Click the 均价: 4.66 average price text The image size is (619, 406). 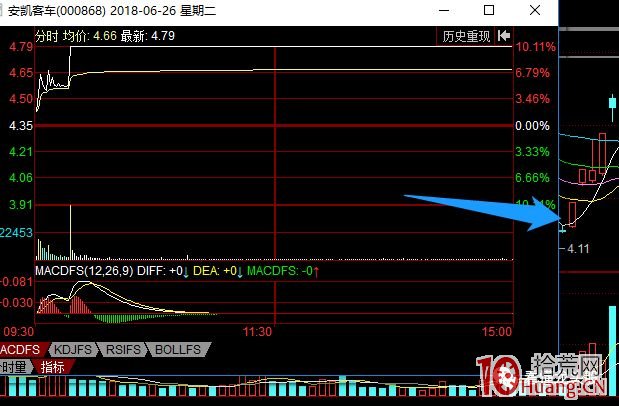[90, 36]
